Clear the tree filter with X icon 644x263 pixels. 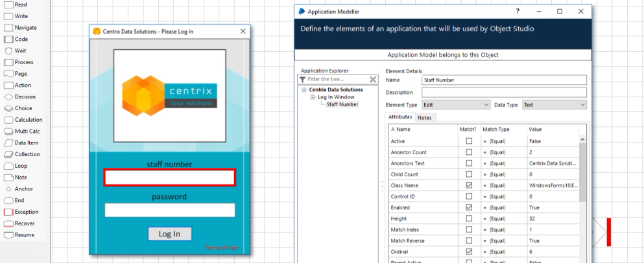tap(373, 79)
